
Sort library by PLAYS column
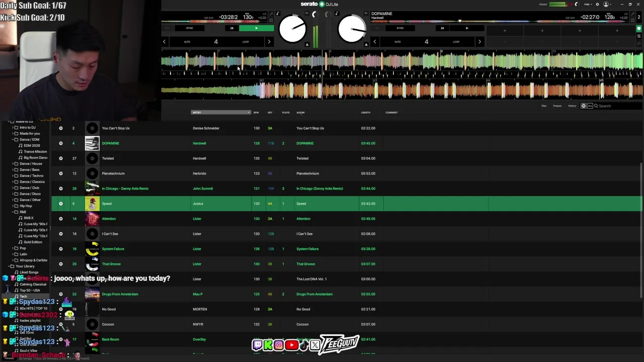point(286,113)
